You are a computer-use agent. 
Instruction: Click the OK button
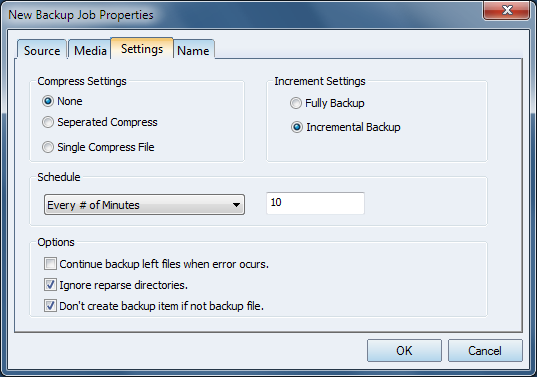coord(404,351)
